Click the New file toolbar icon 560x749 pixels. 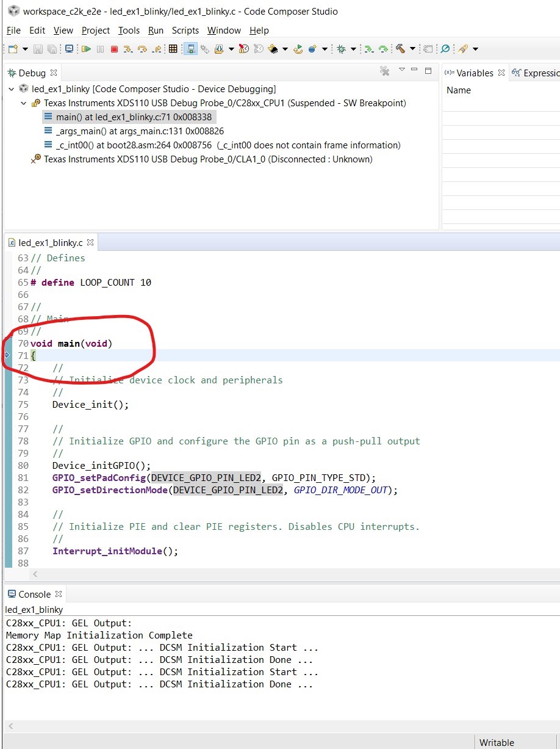(12, 49)
